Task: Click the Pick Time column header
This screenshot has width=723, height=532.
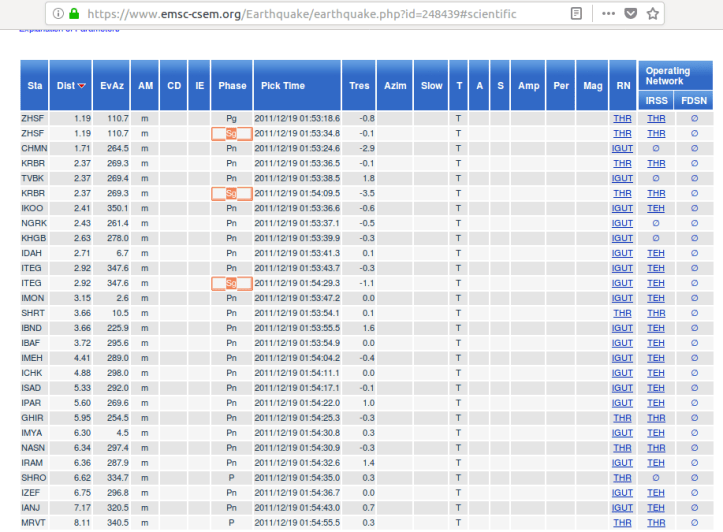Action: pos(283,86)
